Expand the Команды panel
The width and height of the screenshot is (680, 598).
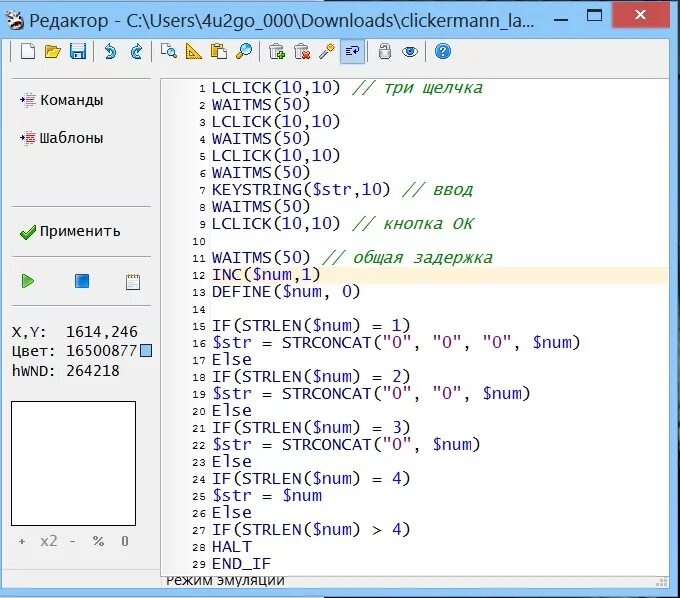pyautogui.click(x=61, y=100)
